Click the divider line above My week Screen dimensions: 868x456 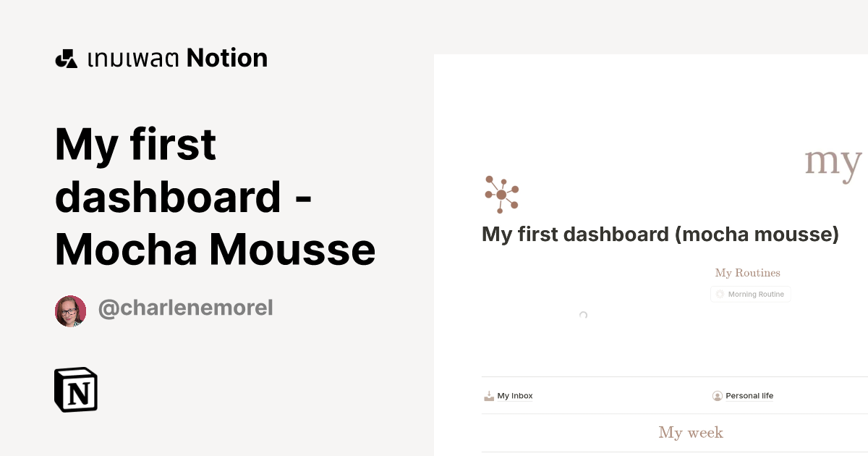click(673, 414)
